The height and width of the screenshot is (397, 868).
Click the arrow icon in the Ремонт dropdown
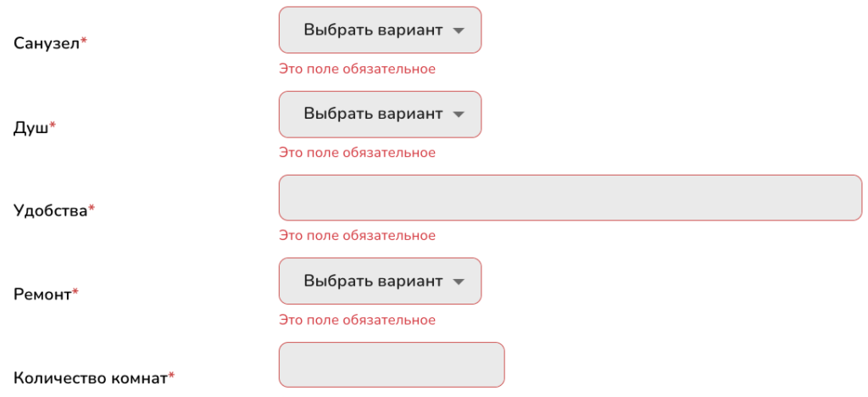[x=459, y=281]
